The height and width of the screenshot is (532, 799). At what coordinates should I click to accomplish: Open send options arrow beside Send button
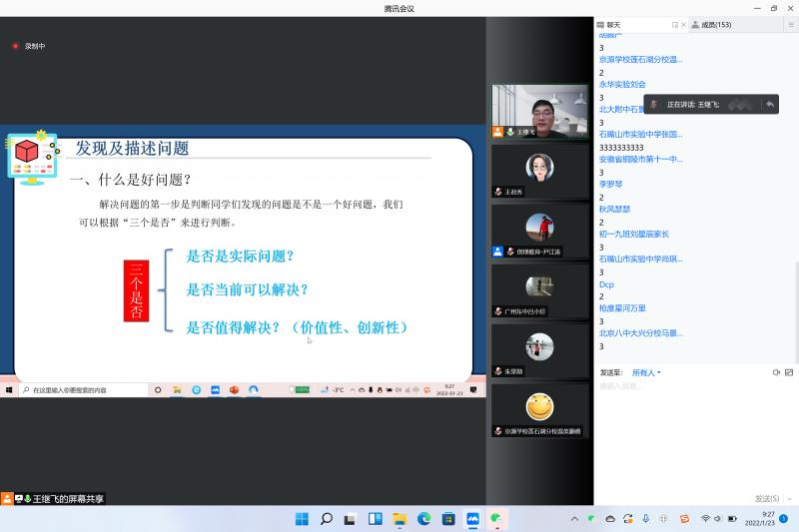click(788, 498)
